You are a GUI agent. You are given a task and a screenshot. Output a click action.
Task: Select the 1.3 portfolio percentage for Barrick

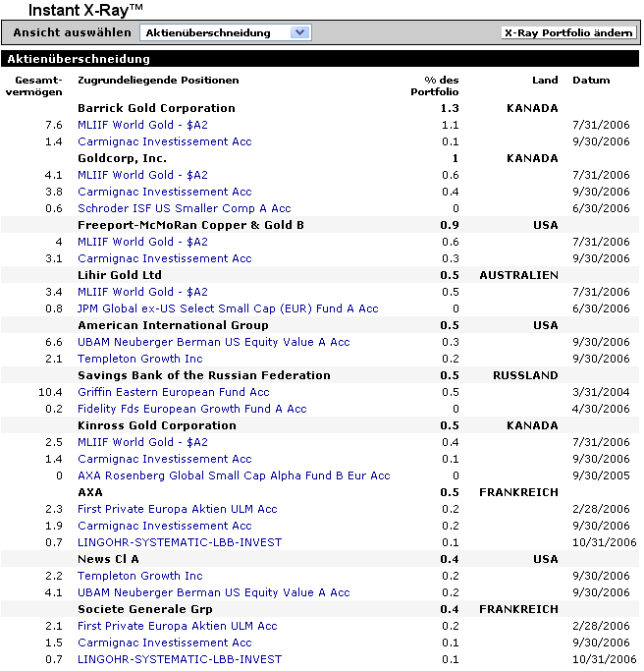coord(450,108)
